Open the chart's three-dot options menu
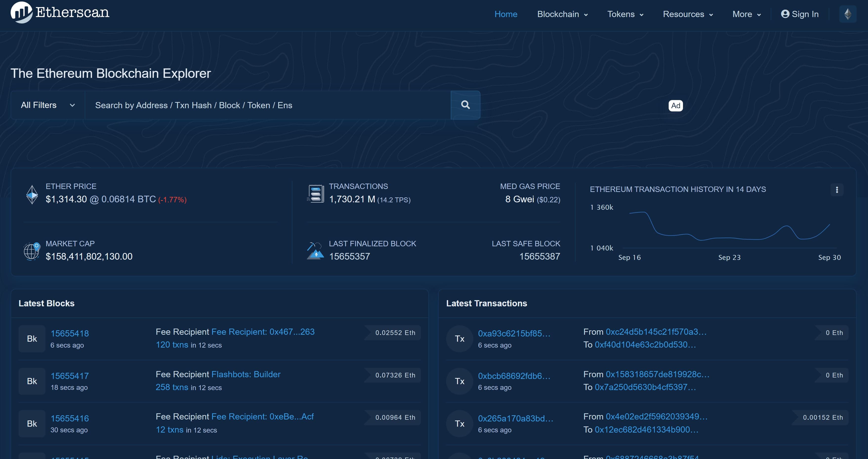The width and height of the screenshot is (868, 459). point(837,190)
